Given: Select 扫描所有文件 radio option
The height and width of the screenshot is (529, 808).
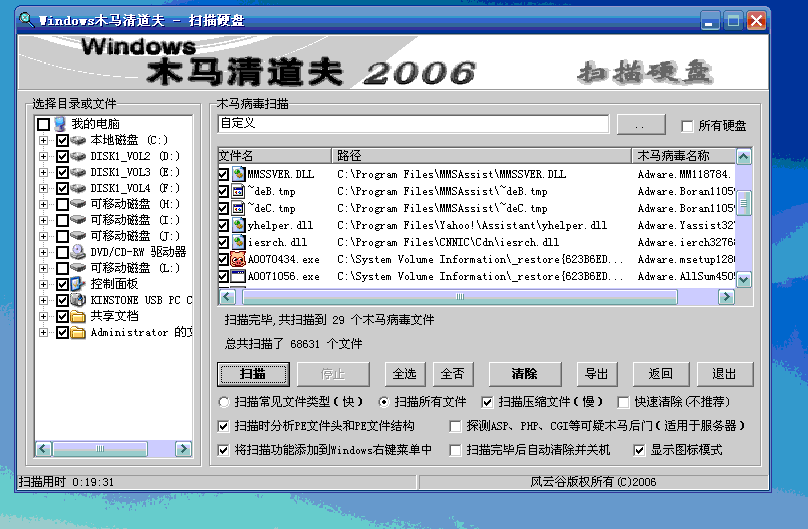Looking at the screenshot, I should pos(384,402).
